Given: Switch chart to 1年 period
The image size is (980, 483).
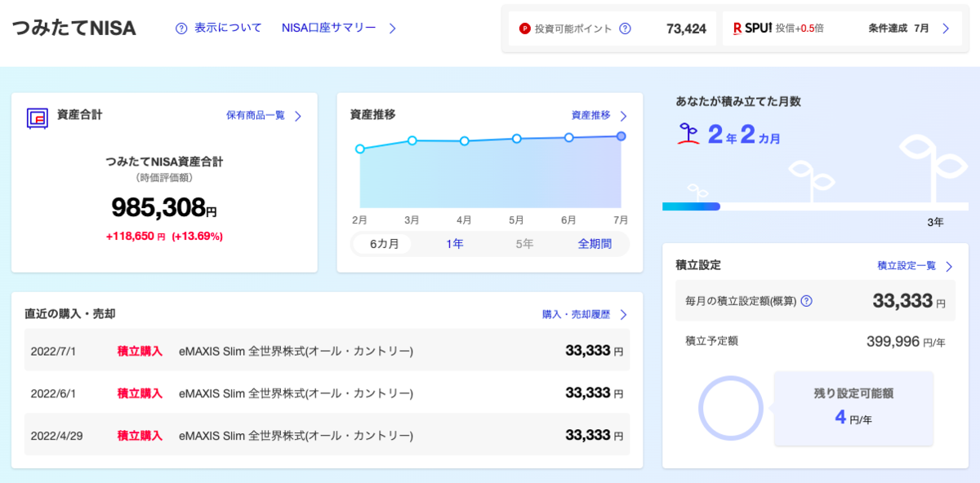Looking at the screenshot, I should (455, 244).
